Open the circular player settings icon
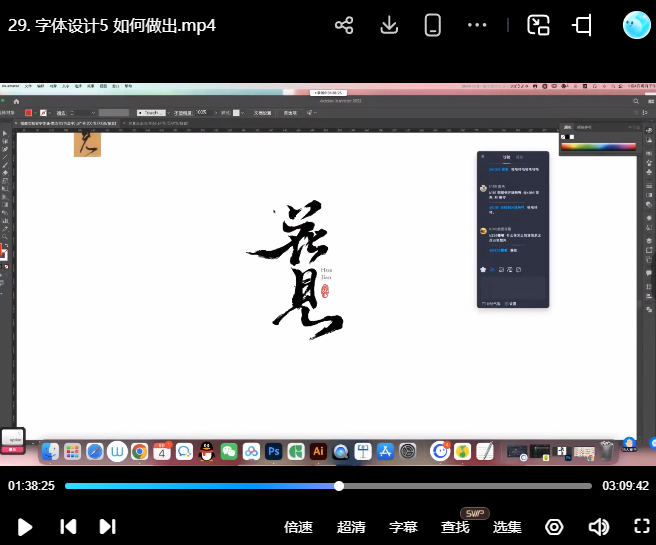Viewport: 656px width, 545px height. [554, 527]
